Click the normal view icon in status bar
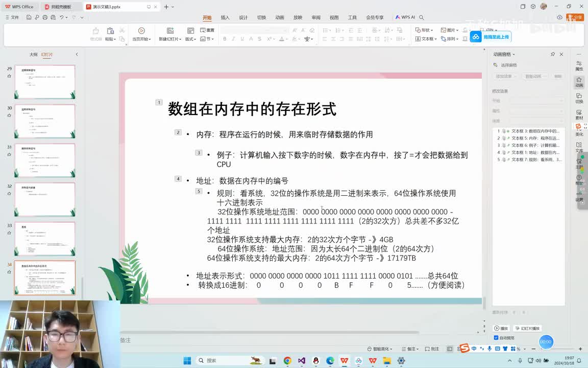This screenshot has height=368, width=588. coord(450,349)
